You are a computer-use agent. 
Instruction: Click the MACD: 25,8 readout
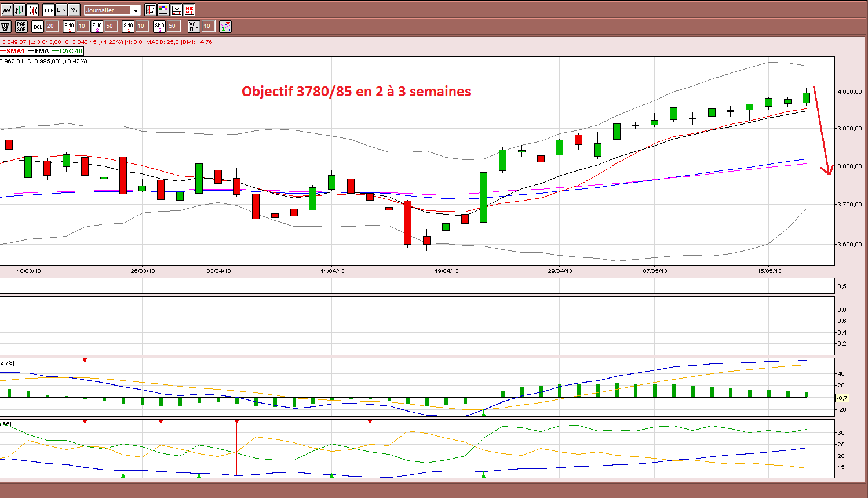coord(162,42)
